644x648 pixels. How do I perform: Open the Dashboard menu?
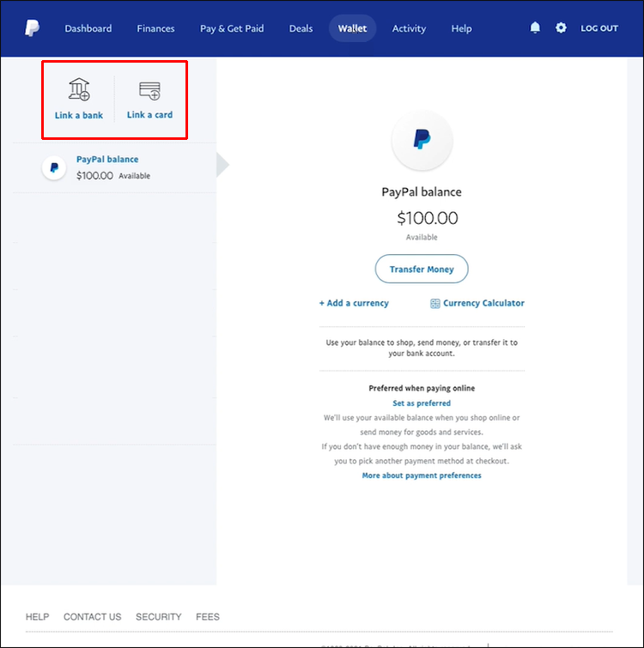click(88, 28)
